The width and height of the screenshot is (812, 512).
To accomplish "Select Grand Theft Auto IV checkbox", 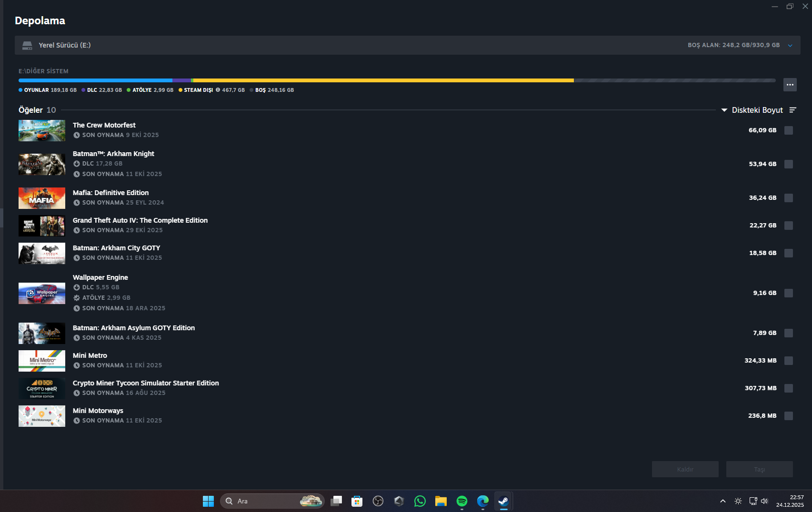I will coord(789,226).
